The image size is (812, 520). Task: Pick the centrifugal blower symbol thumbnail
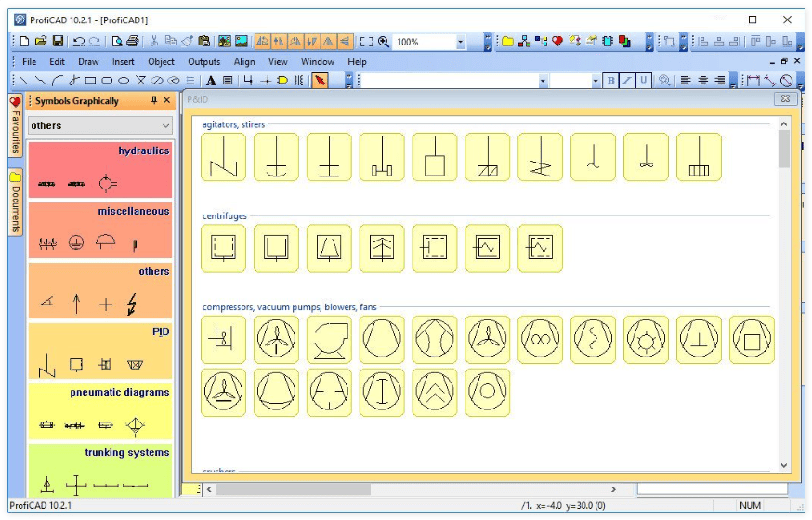pyautogui.click(x=329, y=340)
